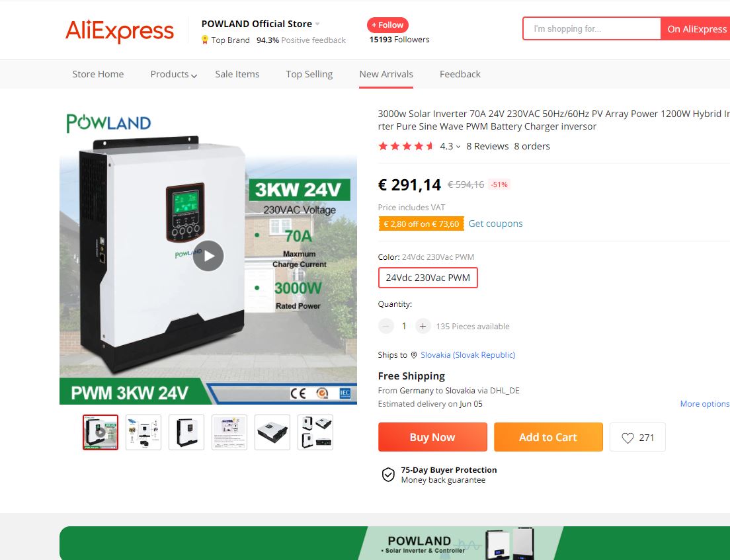Click the Buy Now button

pyautogui.click(x=432, y=437)
